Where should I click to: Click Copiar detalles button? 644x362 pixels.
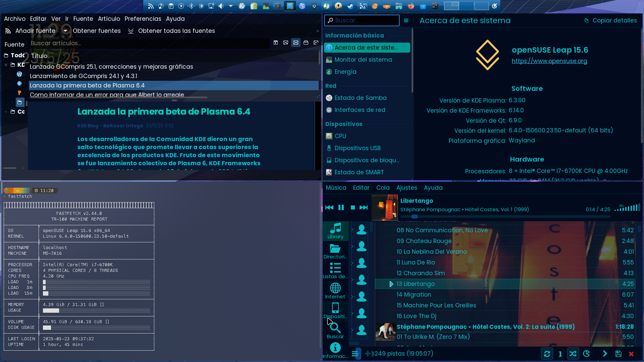point(610,20)
